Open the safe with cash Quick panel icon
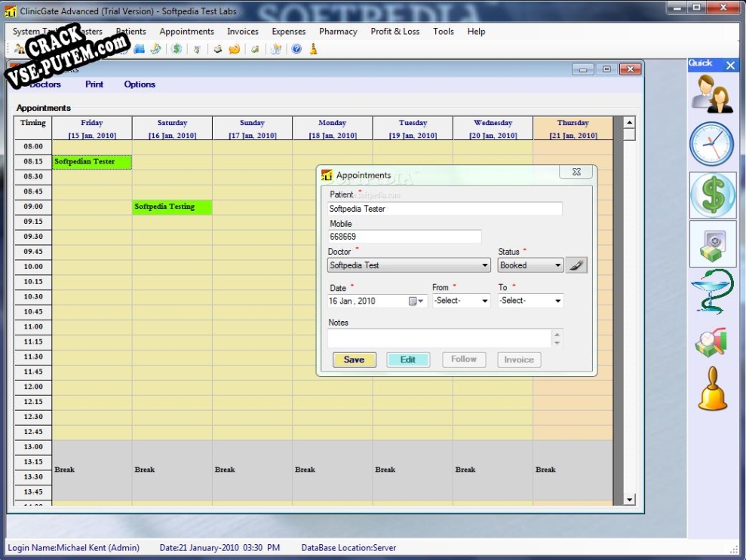 713,243
